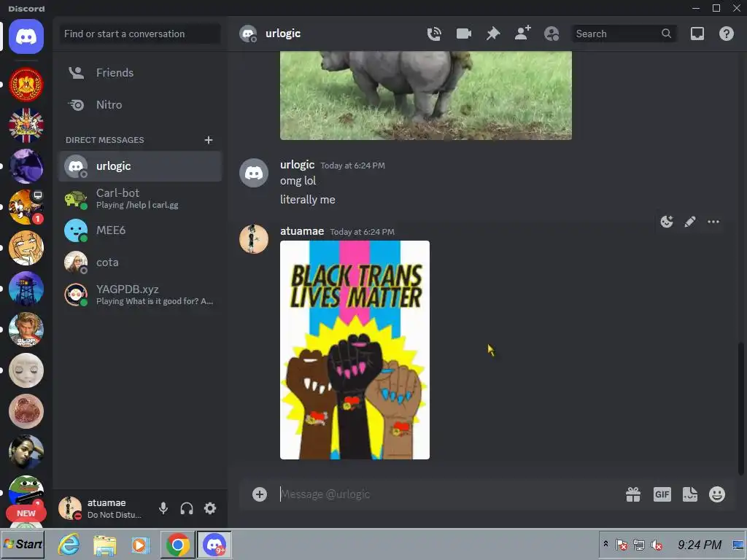Screen dimensions: 747x560
Task: Open the cota direct message
Action: [140, 262]
